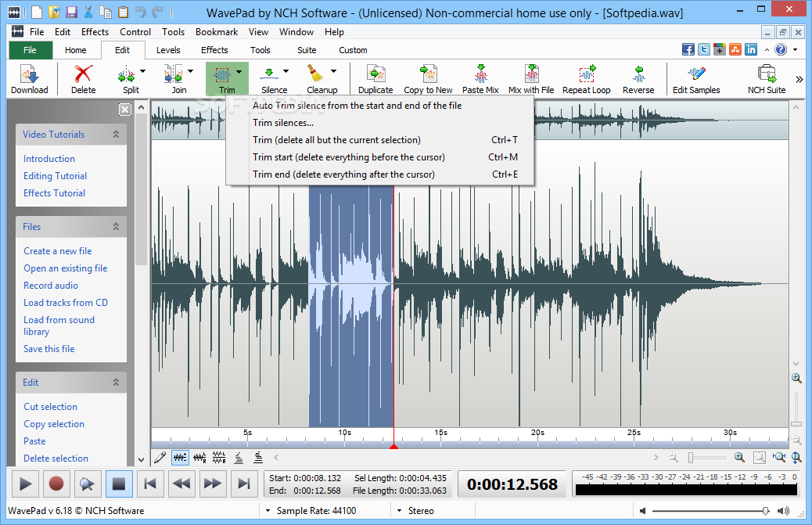Click the Mix with File icon

[532, 74]
